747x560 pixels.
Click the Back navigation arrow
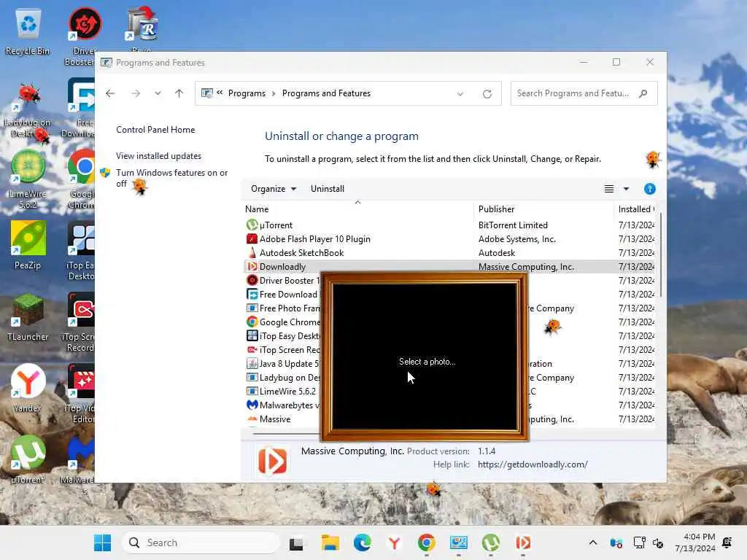[x=110, y=93]
